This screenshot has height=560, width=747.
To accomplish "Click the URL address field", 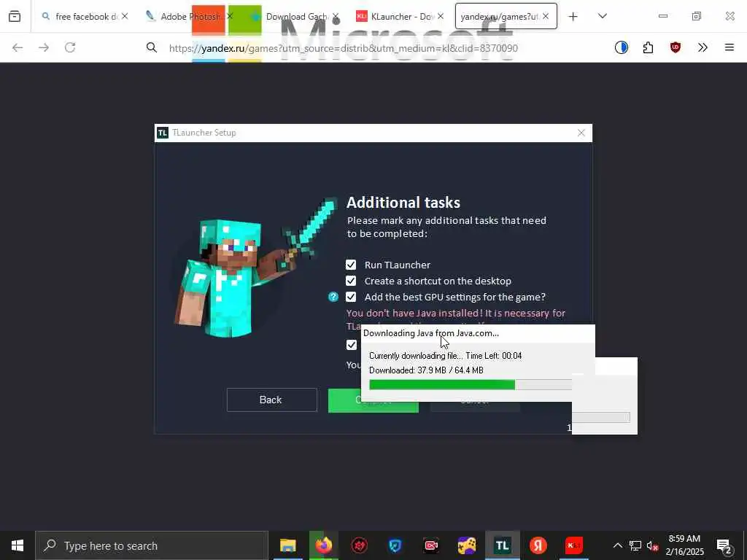I will [343, 48].
